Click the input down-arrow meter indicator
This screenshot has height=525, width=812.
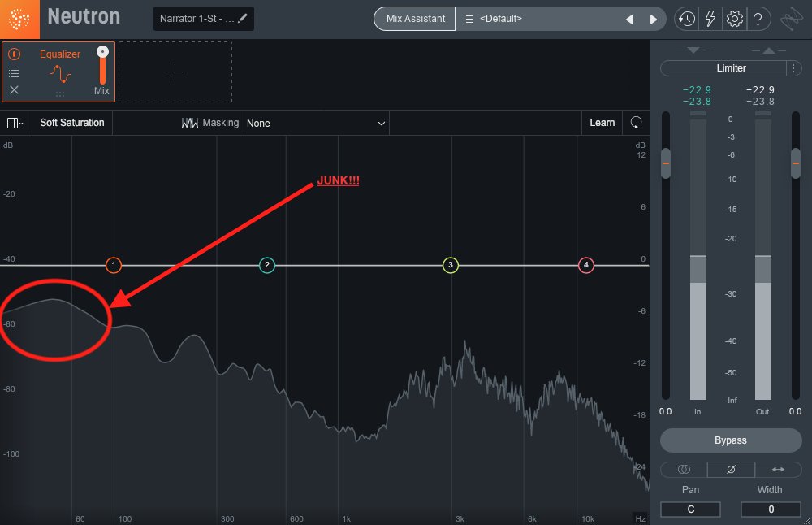[x=693, y=50]
